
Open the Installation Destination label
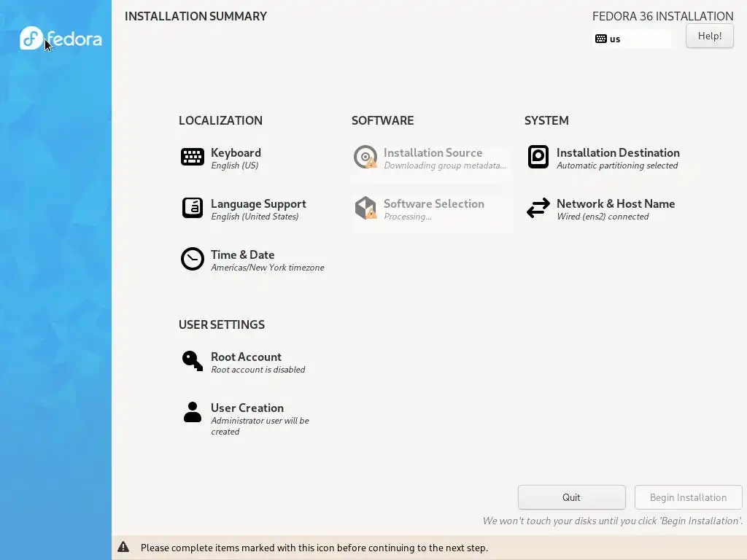[x=618, y=152]
